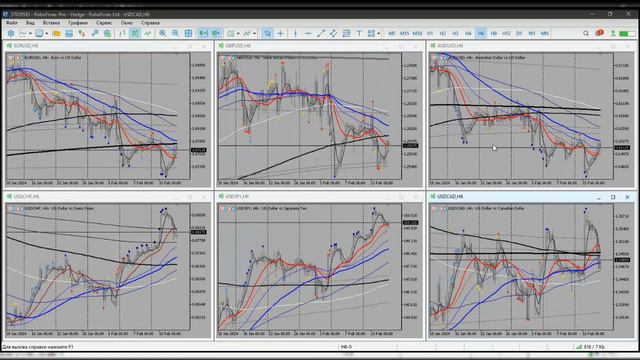Select the crosshair tool
640x360 pixels.
pyautogui.click(x=280, y=33)
